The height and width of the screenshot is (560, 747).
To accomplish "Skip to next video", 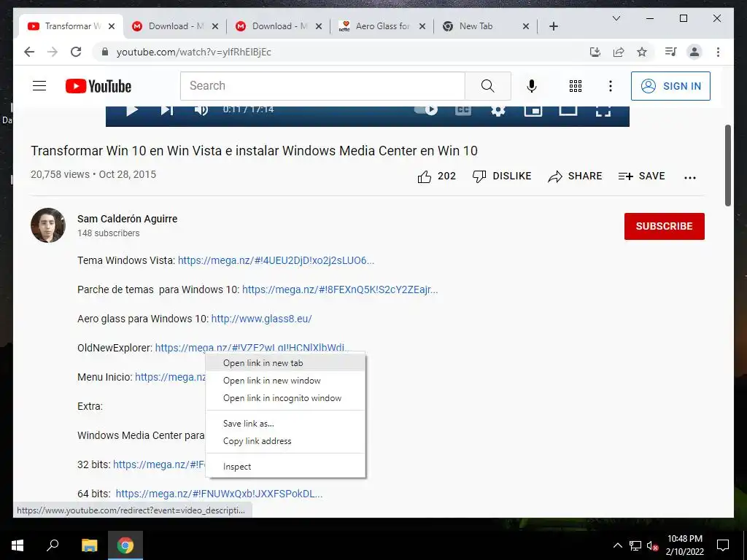I will (167, 111).
